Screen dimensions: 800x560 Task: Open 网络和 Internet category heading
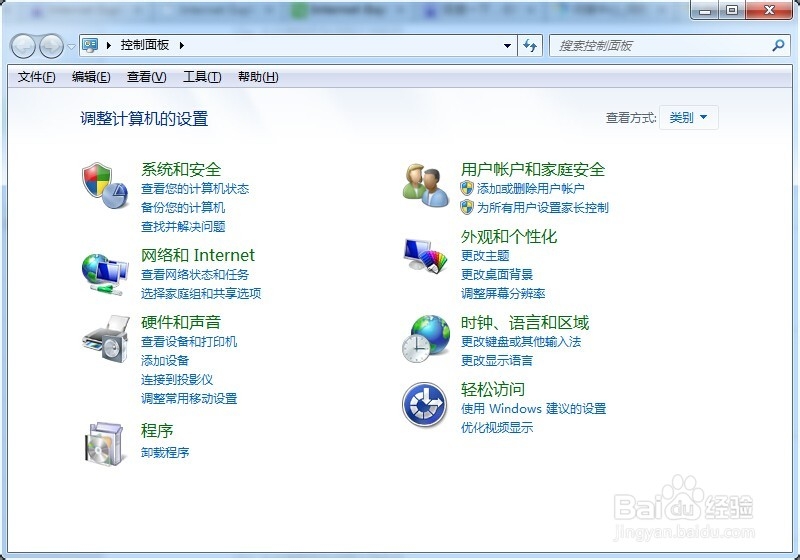coord(197,255)
